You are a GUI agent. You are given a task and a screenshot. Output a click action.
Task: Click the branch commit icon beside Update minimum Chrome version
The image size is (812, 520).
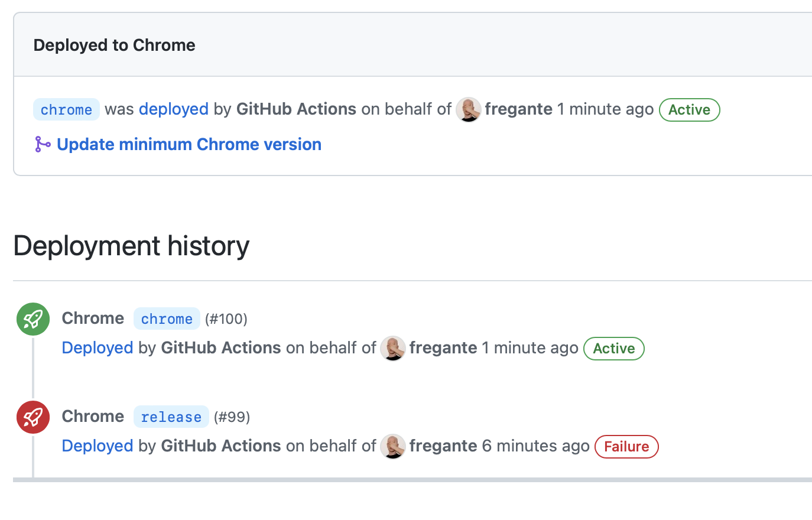coord(42,144)
